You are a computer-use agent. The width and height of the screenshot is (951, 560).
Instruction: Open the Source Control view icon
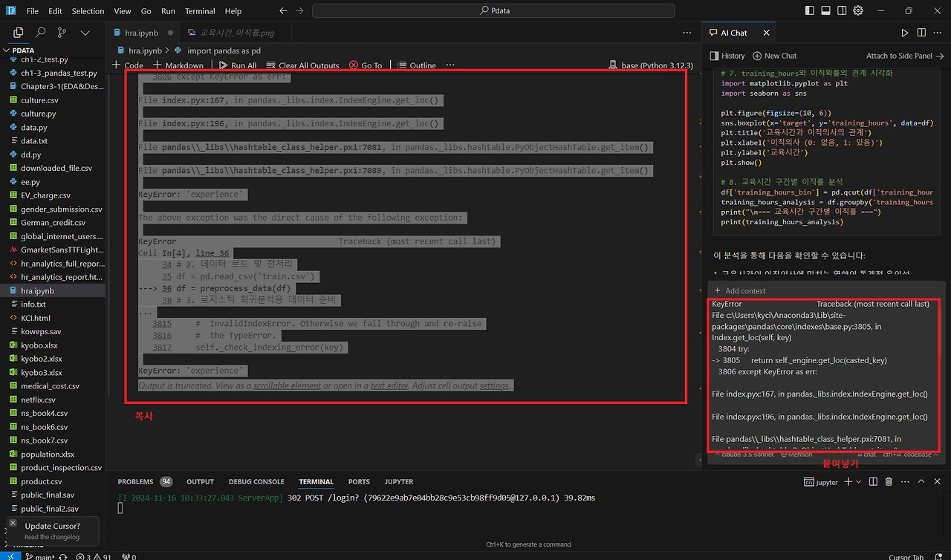(62, 33)
